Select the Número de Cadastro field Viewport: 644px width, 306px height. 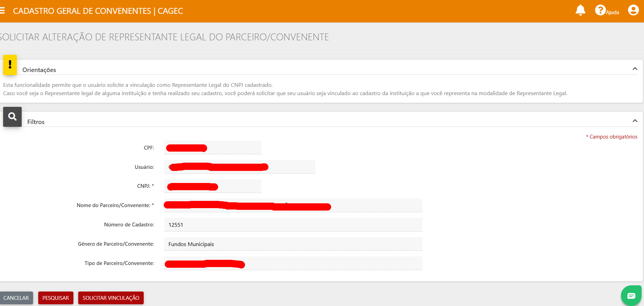pos(293,225)
